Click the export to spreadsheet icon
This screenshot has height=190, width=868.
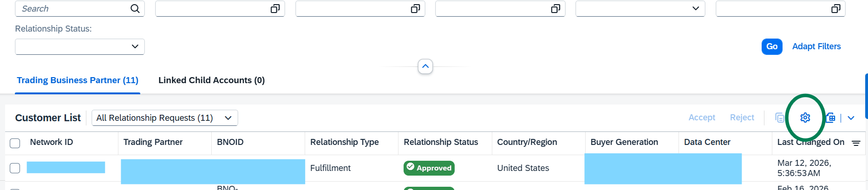[x=830, y=118]
